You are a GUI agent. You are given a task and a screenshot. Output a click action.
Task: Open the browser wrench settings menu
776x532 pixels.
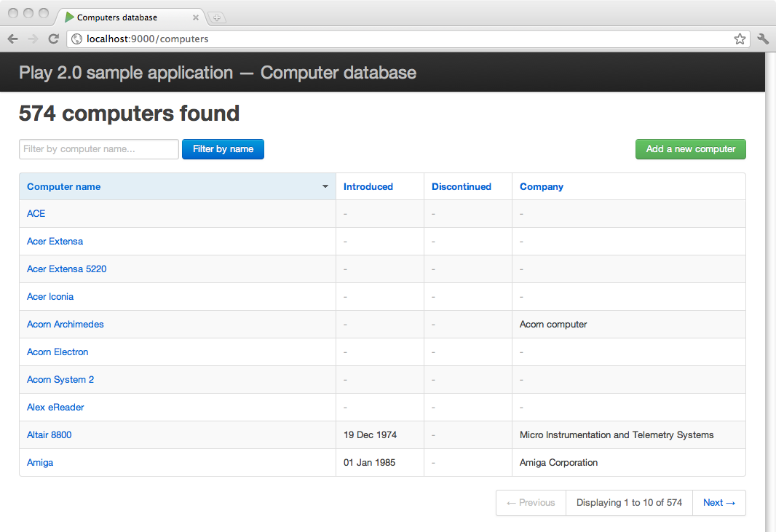763,39
